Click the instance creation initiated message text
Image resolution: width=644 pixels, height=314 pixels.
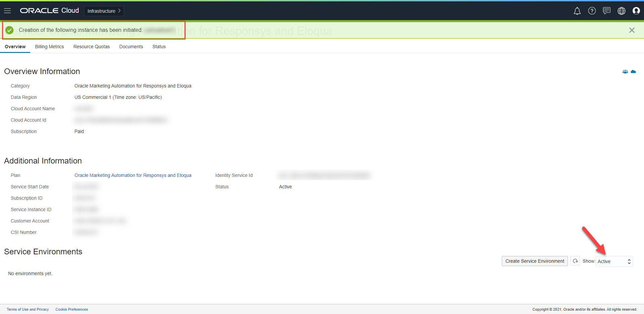(x=80, y=30)
